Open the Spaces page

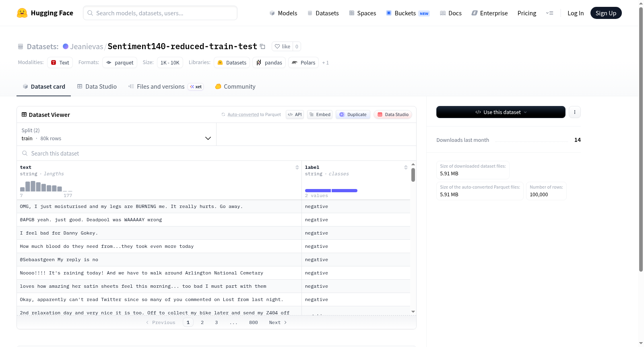pos(362,13)
